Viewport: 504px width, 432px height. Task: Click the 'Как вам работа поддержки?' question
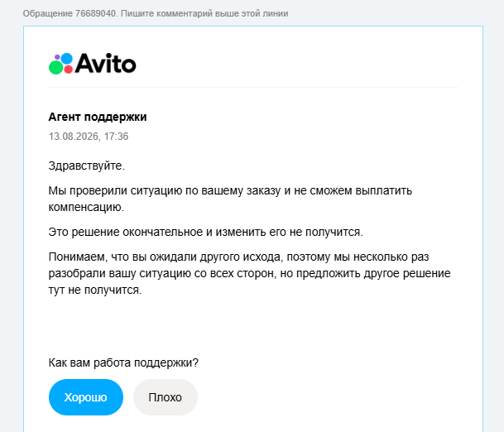point(123,362)
